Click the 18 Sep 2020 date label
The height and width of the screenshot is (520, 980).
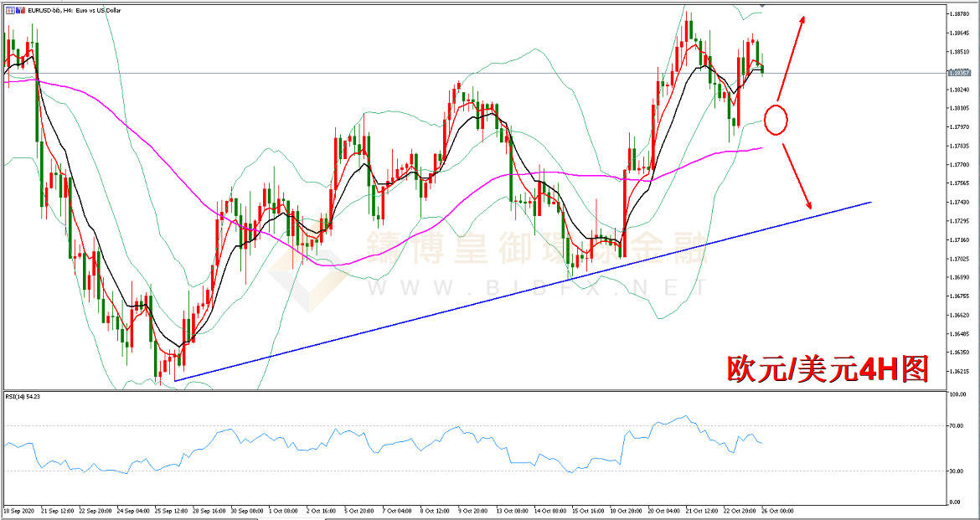pyautogui.click(x=19, y=510)
